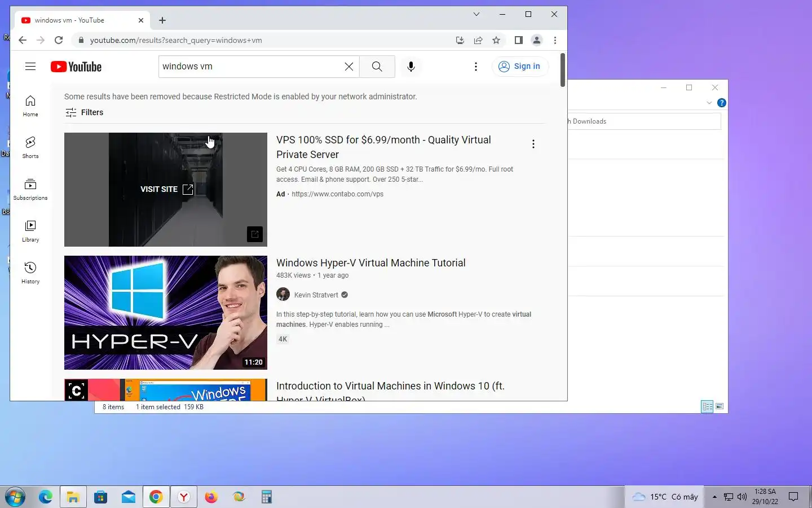View site information lock icon
812x508 pixels.
tap(81, 40)
